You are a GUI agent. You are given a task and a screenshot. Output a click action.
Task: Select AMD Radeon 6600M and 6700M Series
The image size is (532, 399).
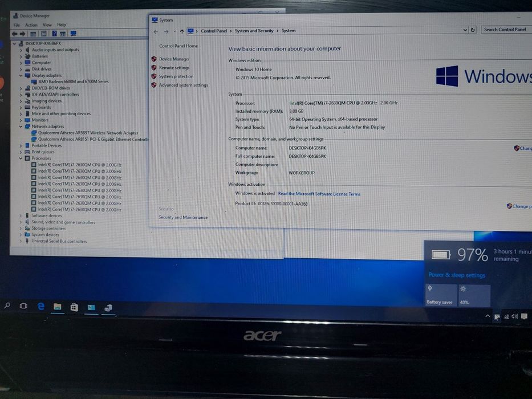[74, 82]
